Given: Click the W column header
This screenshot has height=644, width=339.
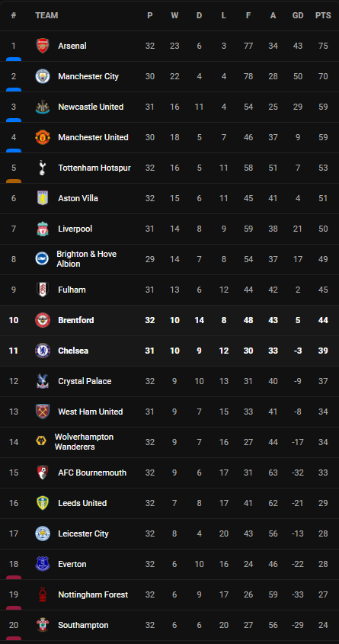Looking at the screenshot, I should (x=174, y=15).
